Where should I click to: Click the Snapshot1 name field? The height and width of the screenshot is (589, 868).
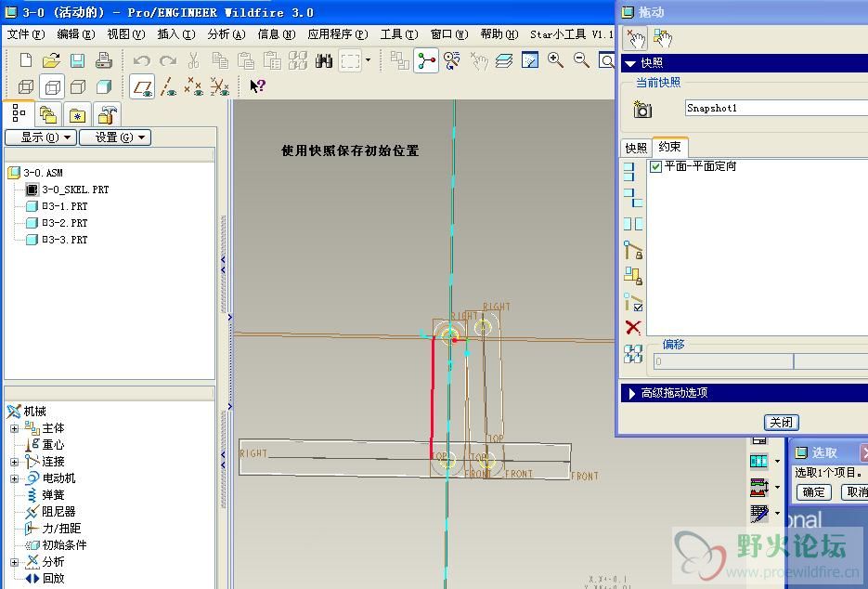click(x=776, y=108)
